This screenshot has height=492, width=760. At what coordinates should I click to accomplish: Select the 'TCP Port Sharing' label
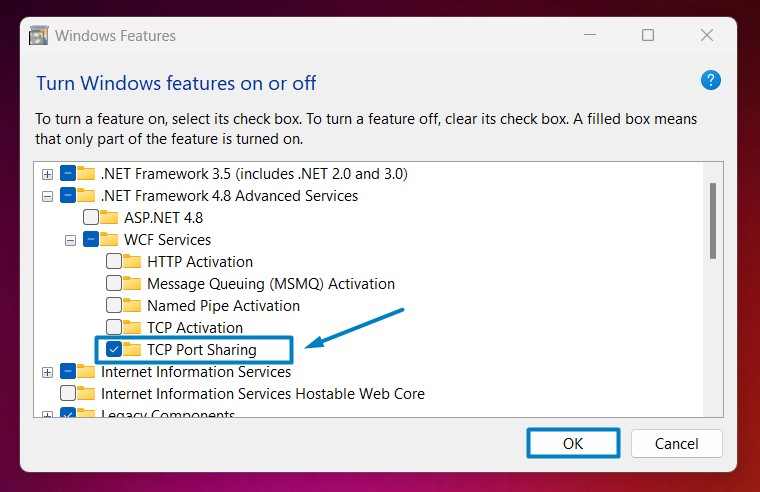click(x=202, y=350)
